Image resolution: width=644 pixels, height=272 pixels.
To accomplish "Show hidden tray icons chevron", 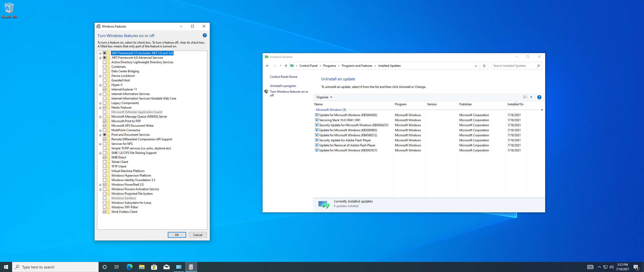I will pyautogui.click(x=599, y=267).
